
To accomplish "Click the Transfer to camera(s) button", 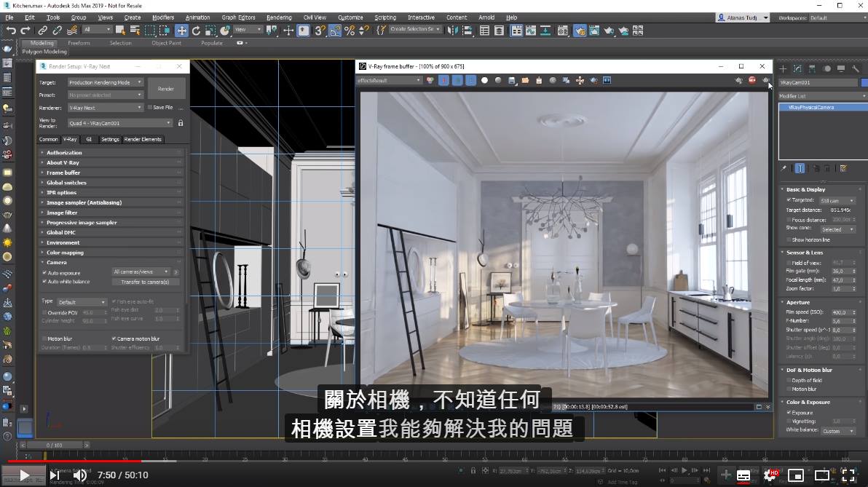I will pos(145,282).
